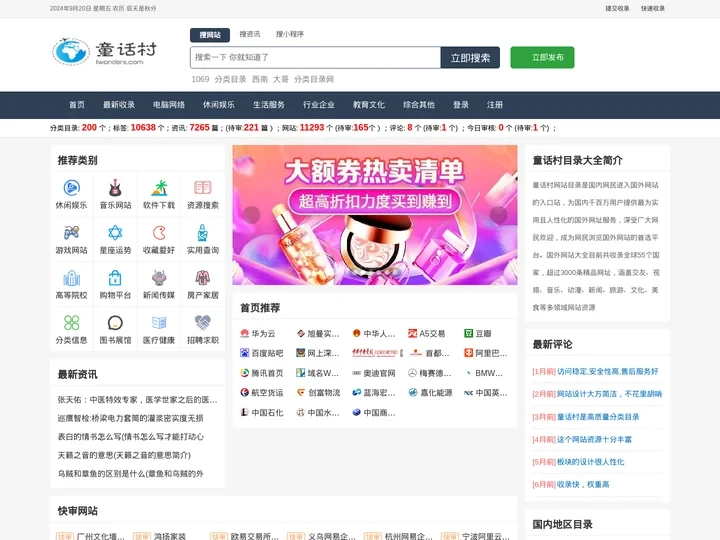Click the 提交收录 top link
720x540 pixels.
click(x=617, y=8)
